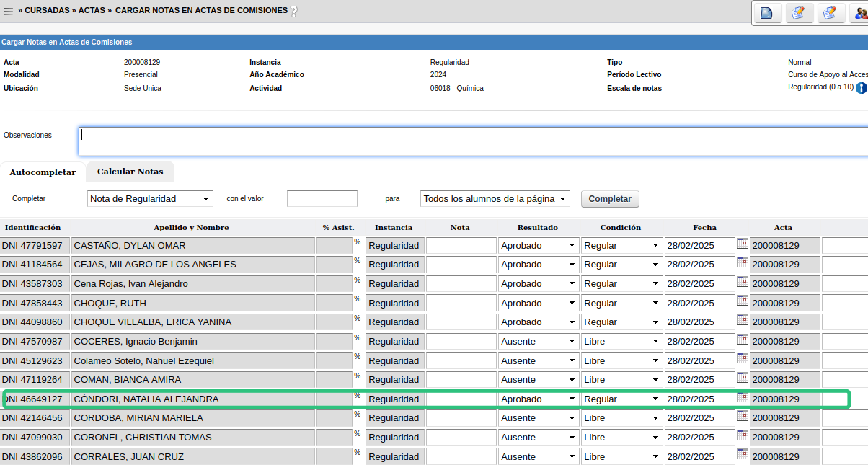Click the info icon beside Regularidad (0 a 10)
The width and height of the screenshot is (868, 465).
pyautogui.click(x=862, y=88)
